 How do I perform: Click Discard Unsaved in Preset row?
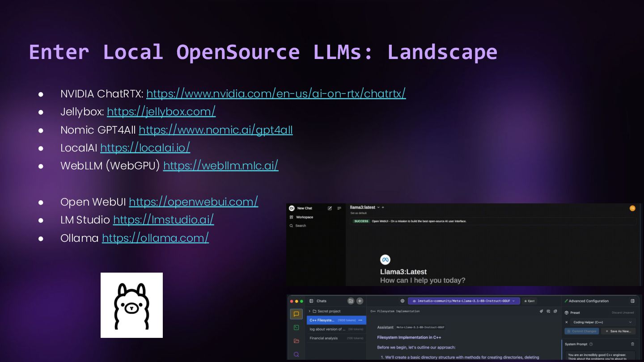pos(623,313)
